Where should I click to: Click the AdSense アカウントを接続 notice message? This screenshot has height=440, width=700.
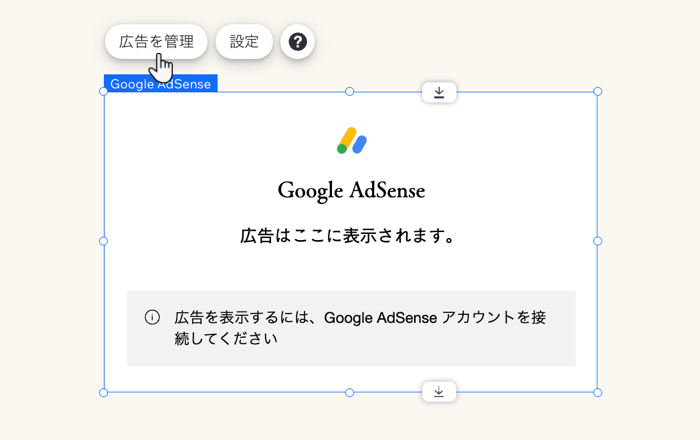coord(360,328)
